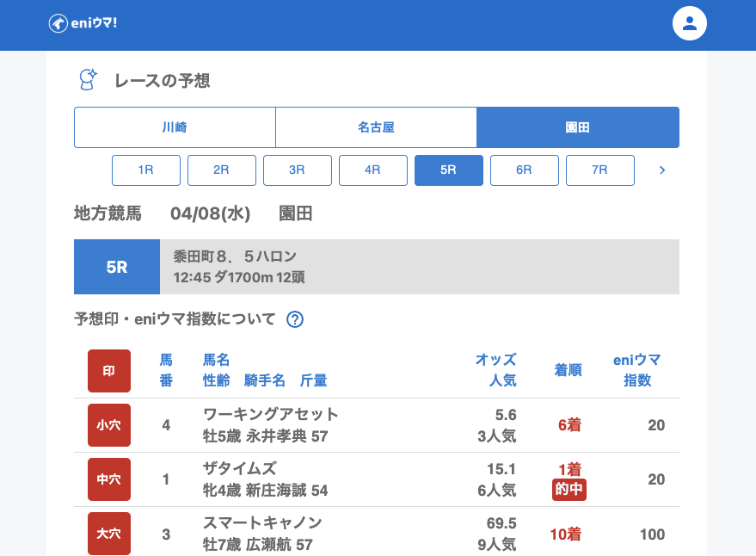The image size is (756, 556).
Task: Expand more races with right chevron
Action: [661, 170]
